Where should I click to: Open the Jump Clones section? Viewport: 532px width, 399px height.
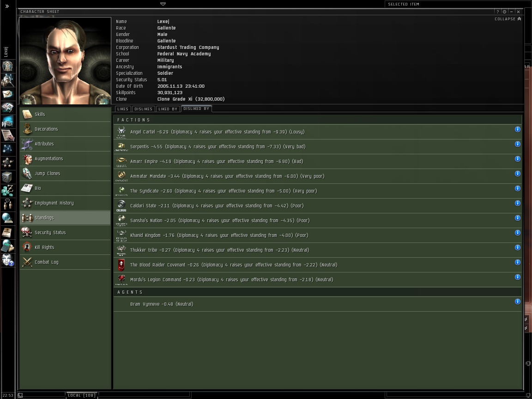(65, 173)
